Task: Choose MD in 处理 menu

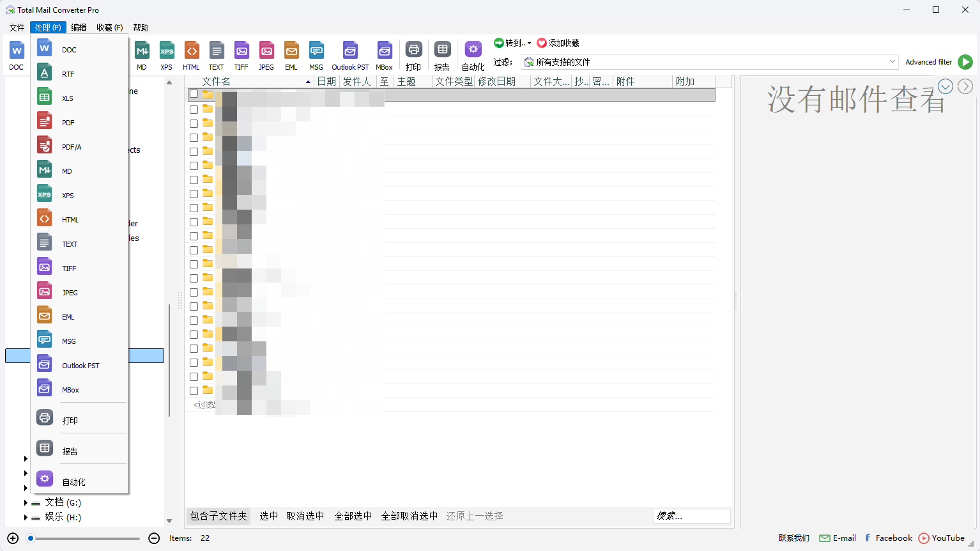Action: coord(80,171)
